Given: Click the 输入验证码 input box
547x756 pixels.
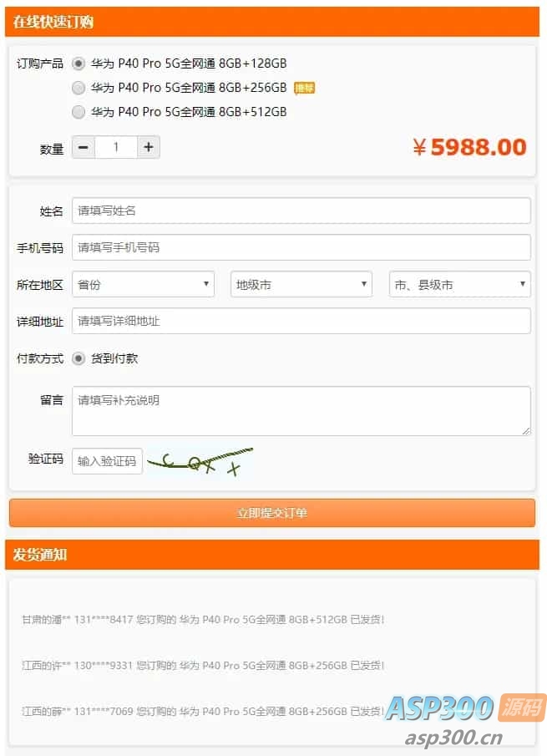Looking at the screenshot, I should 107,461.
